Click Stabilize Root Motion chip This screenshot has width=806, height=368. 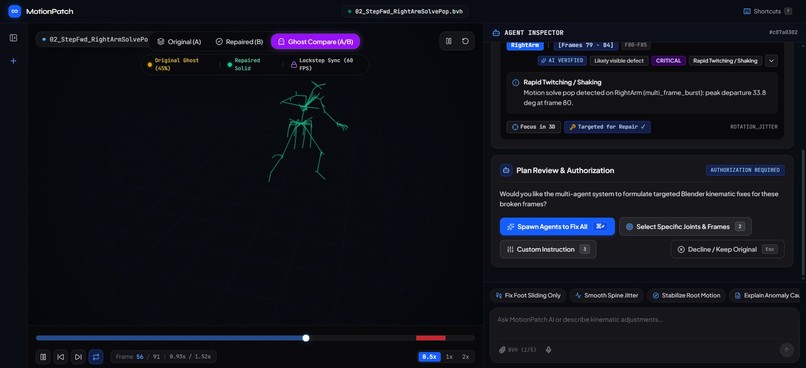686,296
